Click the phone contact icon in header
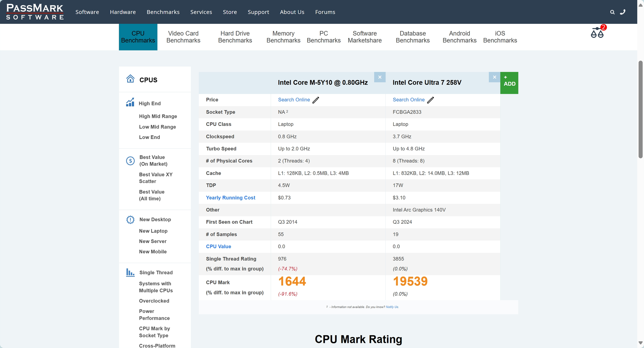644x348 pixels. click(623, 12)
